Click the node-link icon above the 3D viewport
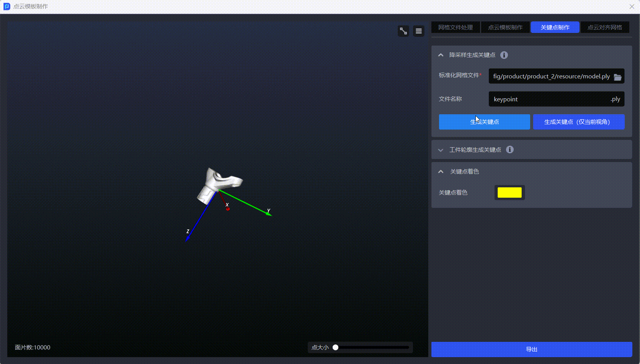The image size is (640, 364). tap(403, 31)
